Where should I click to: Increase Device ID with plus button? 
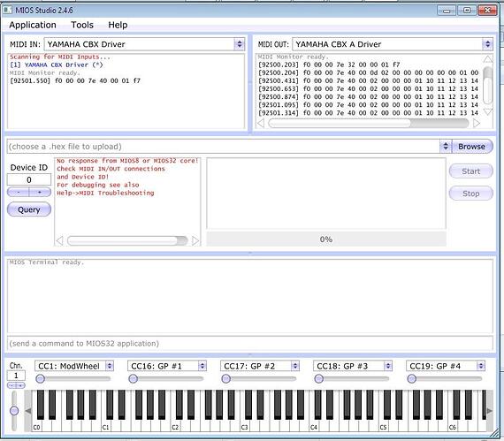pos(40,192)
